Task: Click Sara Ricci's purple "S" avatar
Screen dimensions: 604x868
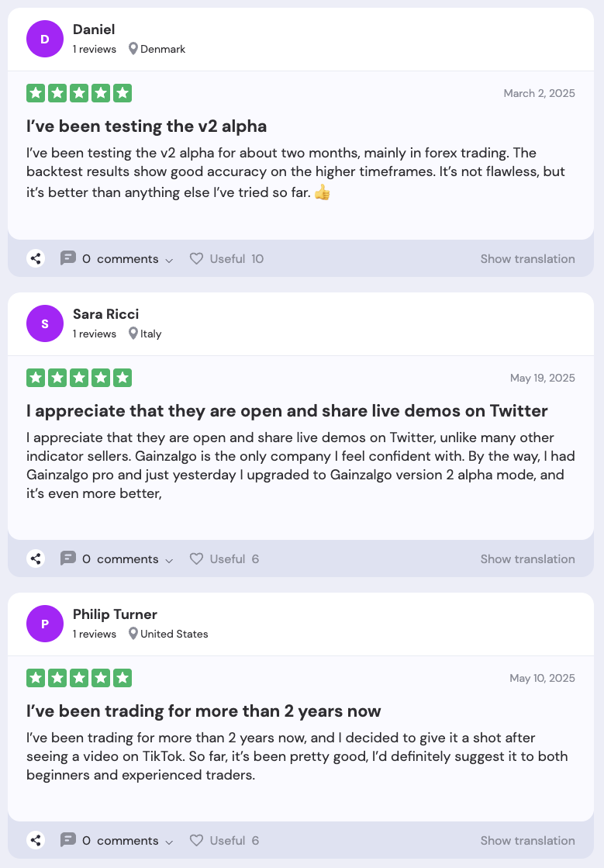Action: tap(45, 323)
